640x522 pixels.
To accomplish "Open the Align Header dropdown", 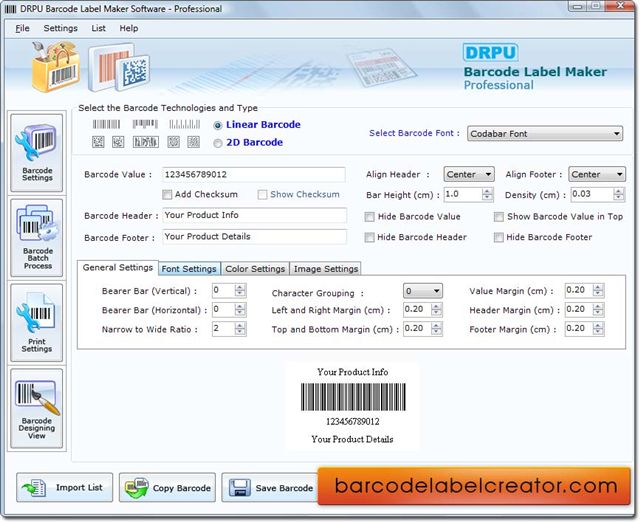I will (469, 174).
